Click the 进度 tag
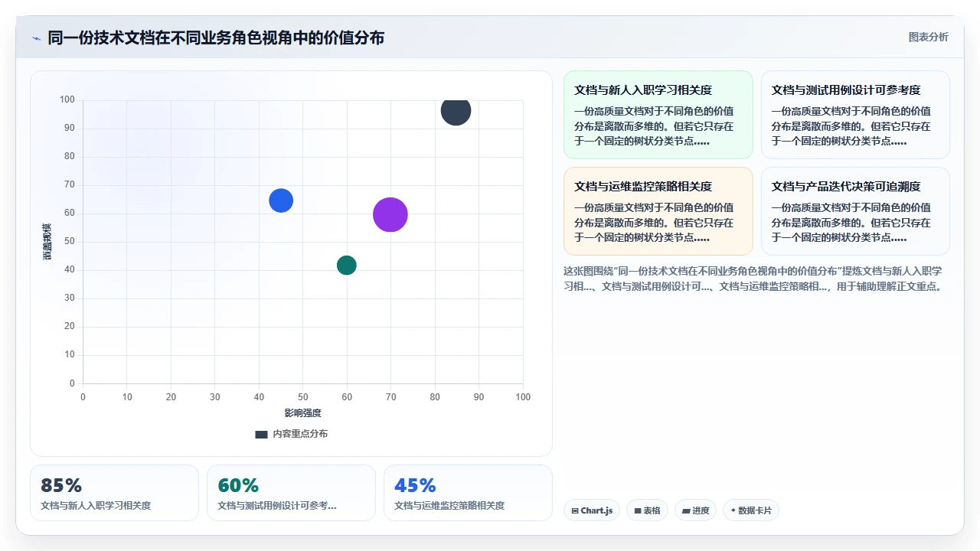Screen dimensions: 980x551 coord(695,510)
